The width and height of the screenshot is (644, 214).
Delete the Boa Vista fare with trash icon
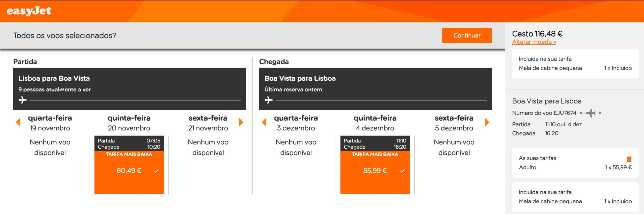click(629, 159)
